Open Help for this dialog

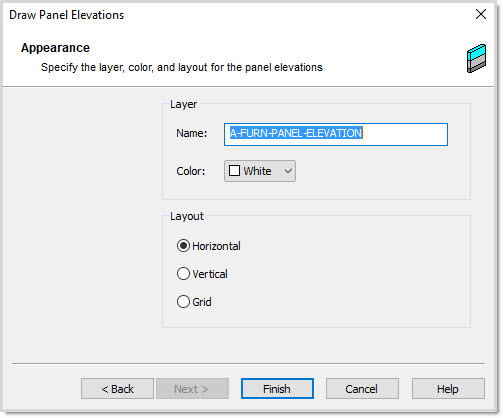click(448, 388)
